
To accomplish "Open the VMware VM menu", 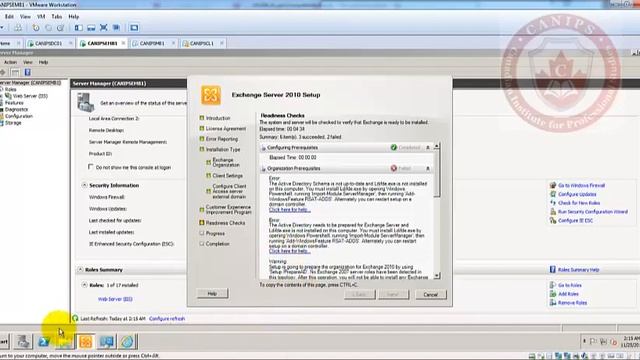I will [x=41, y=17].
